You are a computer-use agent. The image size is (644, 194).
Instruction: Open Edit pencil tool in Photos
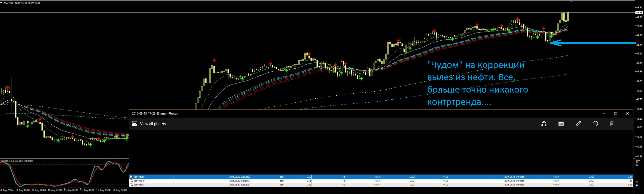click(578, 124)
